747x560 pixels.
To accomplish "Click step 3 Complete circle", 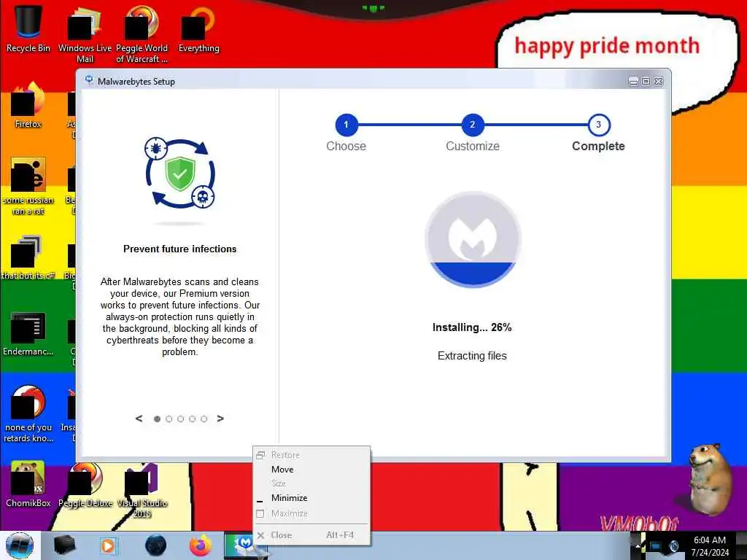I will pyautogui.click(x=598, y=125).
